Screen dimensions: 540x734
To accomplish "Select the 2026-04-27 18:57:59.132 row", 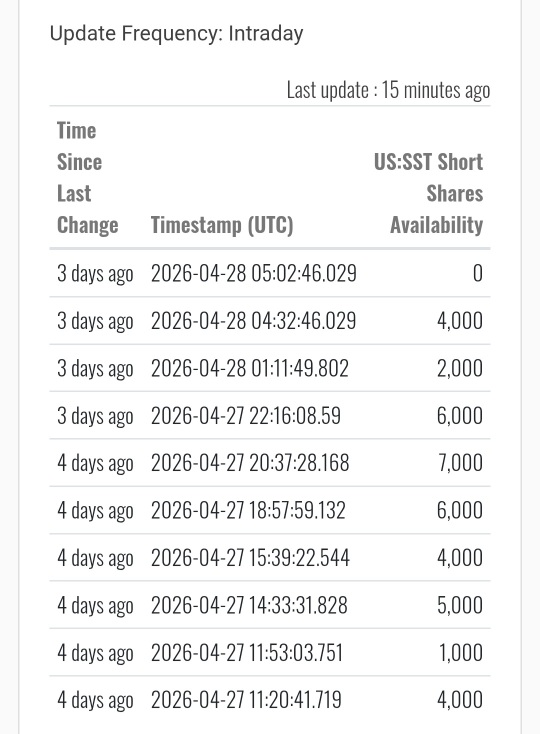I will [x=270, y=510].
